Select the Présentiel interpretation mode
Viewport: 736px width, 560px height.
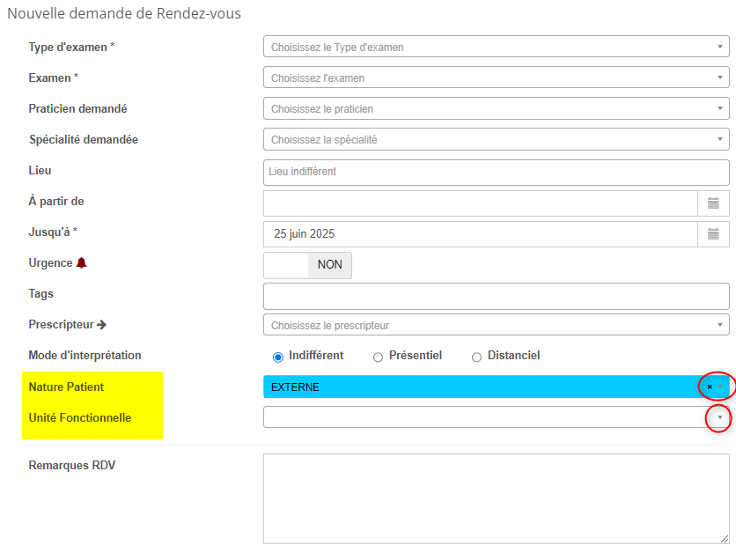379,357
